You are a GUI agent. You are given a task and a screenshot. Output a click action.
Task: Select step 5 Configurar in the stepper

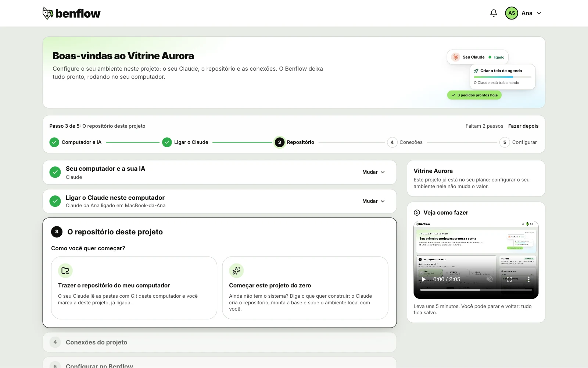coord(518,142)
